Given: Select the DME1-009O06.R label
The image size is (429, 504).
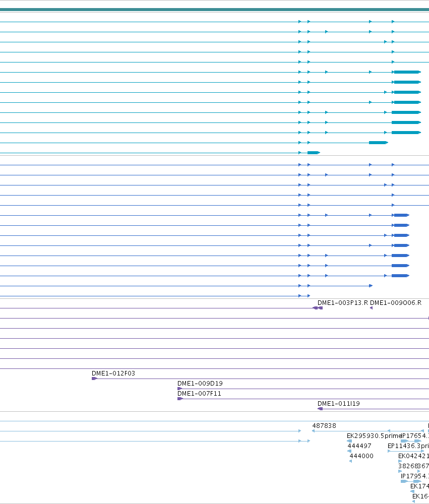Looking at the screenshot, I should pos(396,303).
